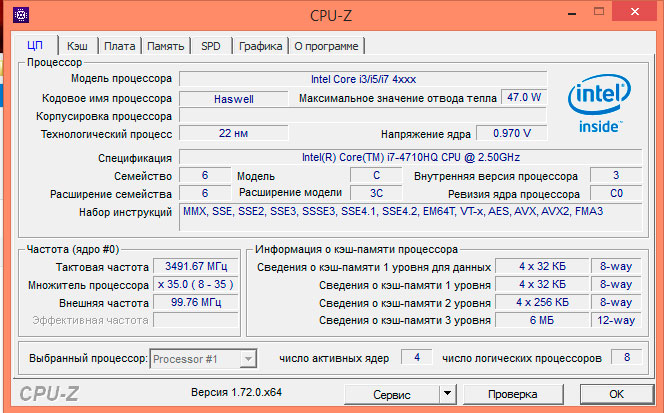Viewport: 664px width, 413px height.
Task: Click the Сервис button
Action: tap(392, 394)
